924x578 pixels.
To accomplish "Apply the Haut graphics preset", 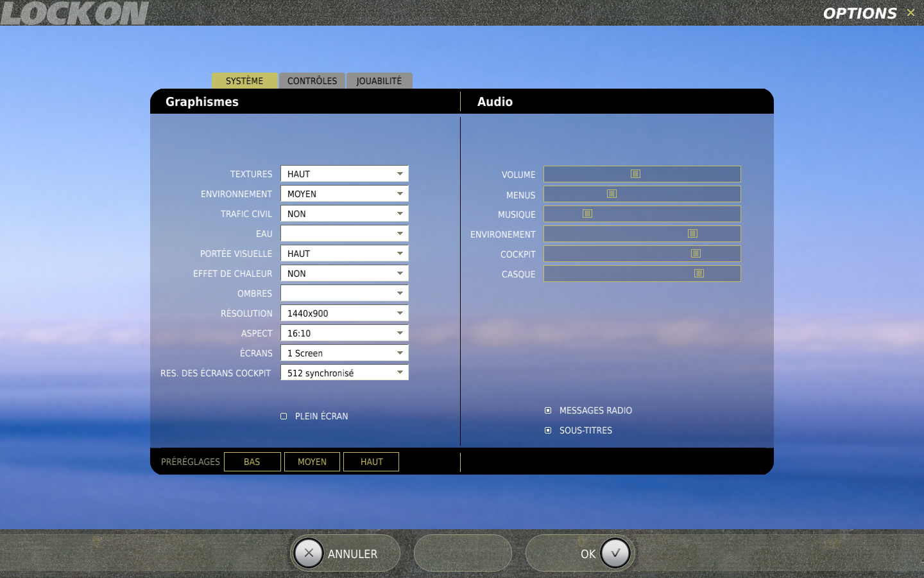I will 372,462.
